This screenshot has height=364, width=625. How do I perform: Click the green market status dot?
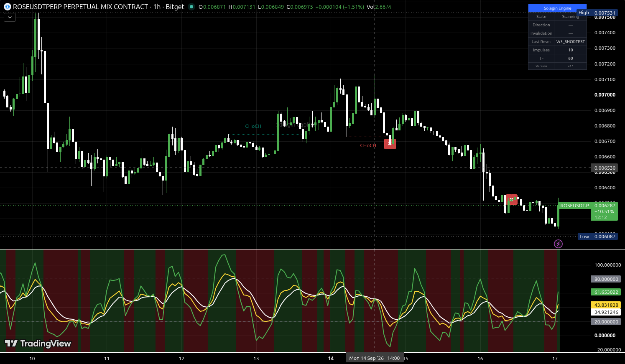click(191, 7)
